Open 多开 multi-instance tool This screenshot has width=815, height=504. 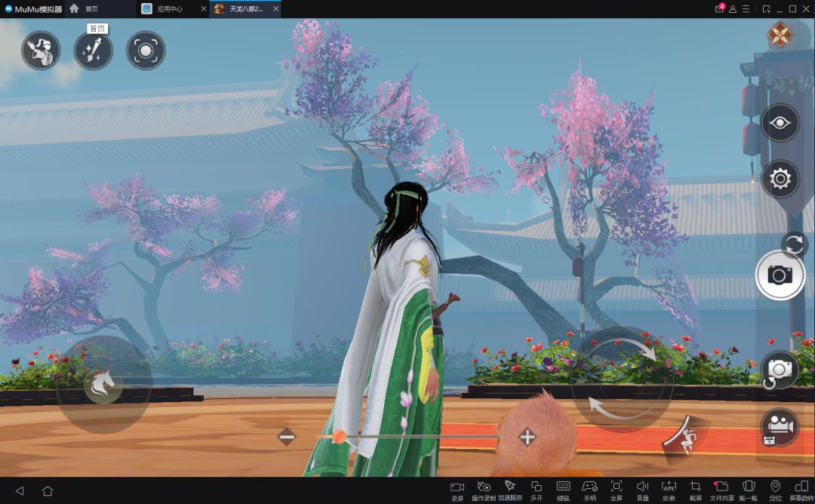(537, 490)
